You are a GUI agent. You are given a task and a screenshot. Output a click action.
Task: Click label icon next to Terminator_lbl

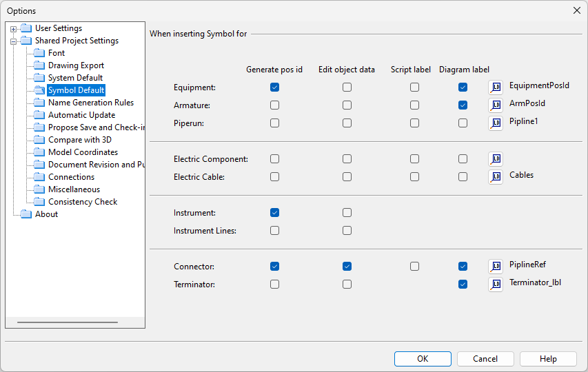tap(496, 285)
